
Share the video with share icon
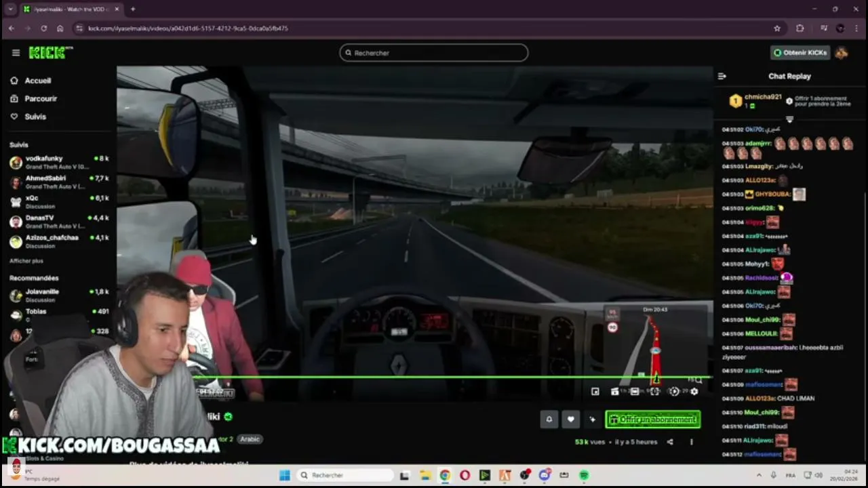coord(670,442)
